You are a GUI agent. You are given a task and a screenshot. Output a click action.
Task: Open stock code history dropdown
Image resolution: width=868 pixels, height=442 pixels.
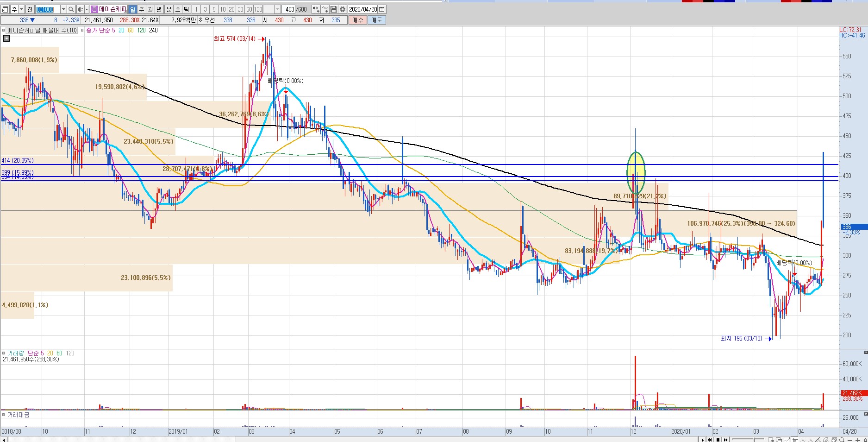(x=63, y=9)
